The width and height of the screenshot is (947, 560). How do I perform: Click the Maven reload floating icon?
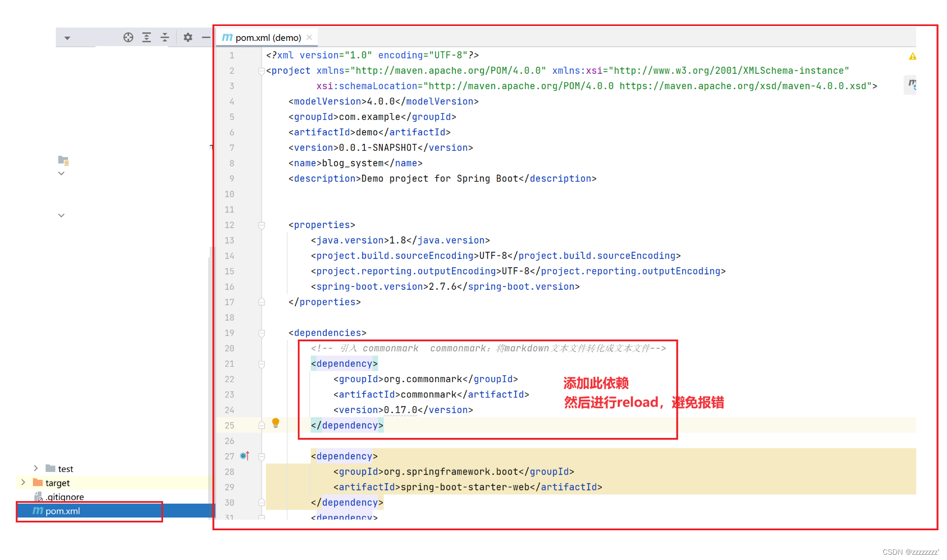click(x=911, y=84)
